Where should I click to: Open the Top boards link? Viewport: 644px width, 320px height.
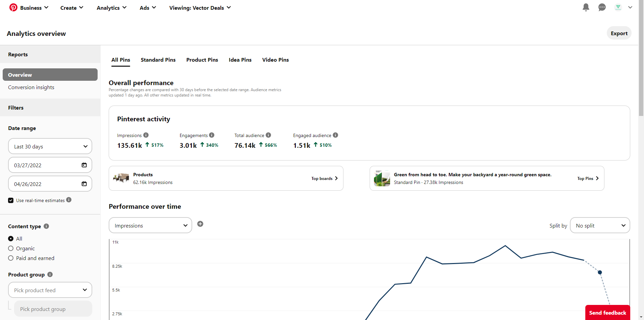point(324,179)
